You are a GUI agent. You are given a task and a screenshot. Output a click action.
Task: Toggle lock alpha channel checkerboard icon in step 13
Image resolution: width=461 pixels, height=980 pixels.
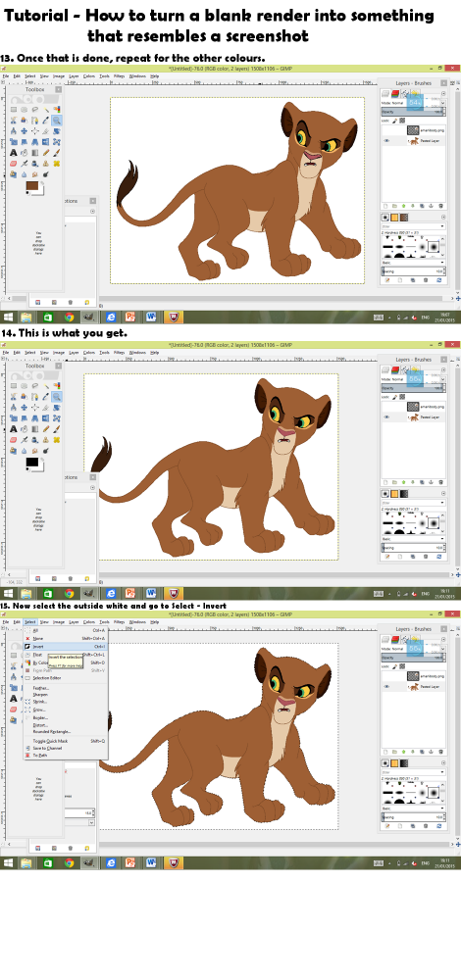402,121
